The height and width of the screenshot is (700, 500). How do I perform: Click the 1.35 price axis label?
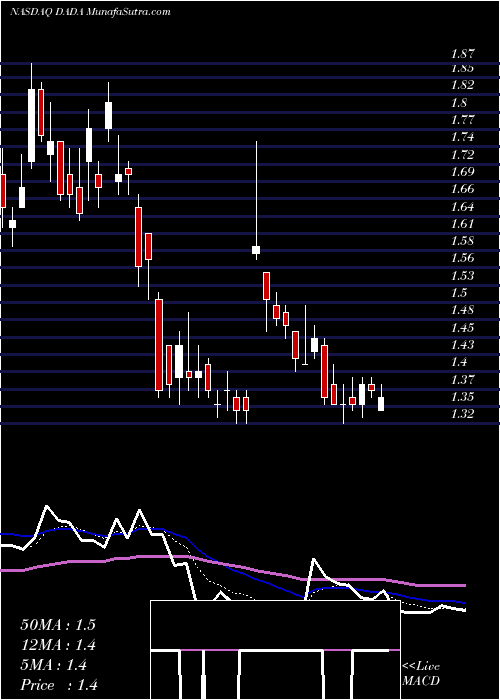[462, 397]
